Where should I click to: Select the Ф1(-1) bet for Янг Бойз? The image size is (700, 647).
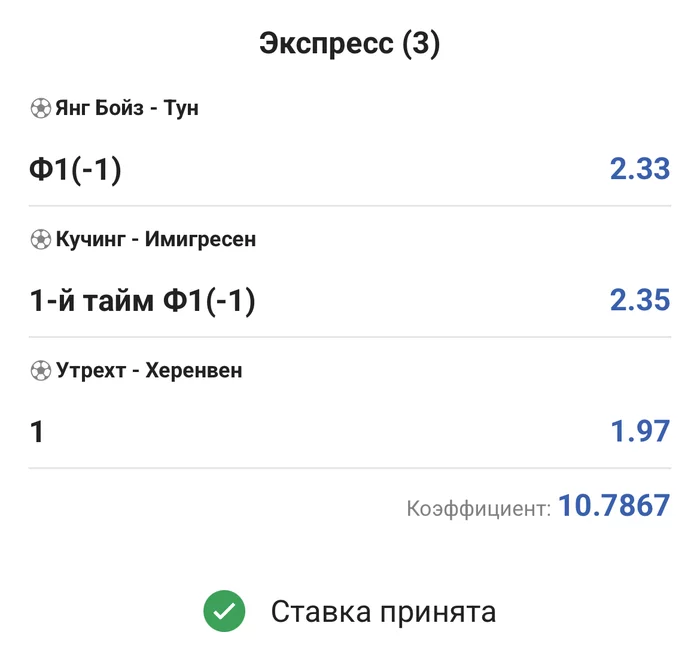coord(75,170)
